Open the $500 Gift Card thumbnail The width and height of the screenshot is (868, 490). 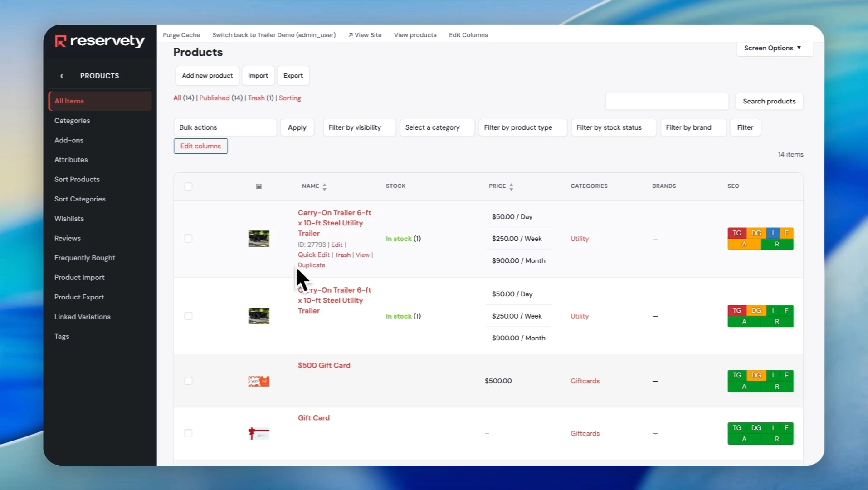259,381
